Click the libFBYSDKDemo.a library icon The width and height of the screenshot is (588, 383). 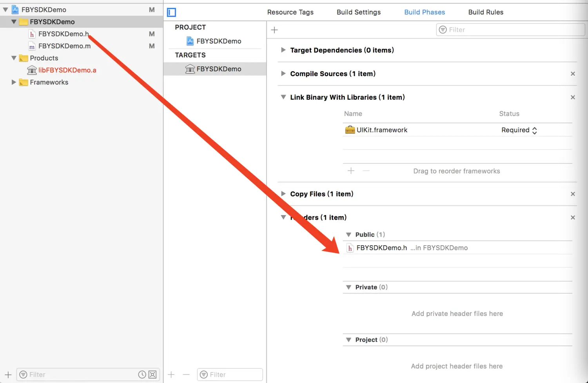coord(32,70)
